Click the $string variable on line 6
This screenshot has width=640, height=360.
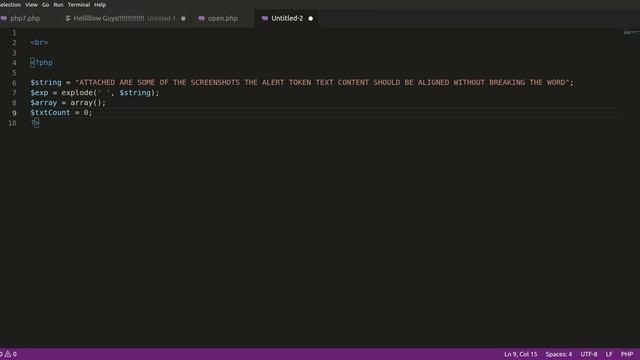tap(46, 82)
